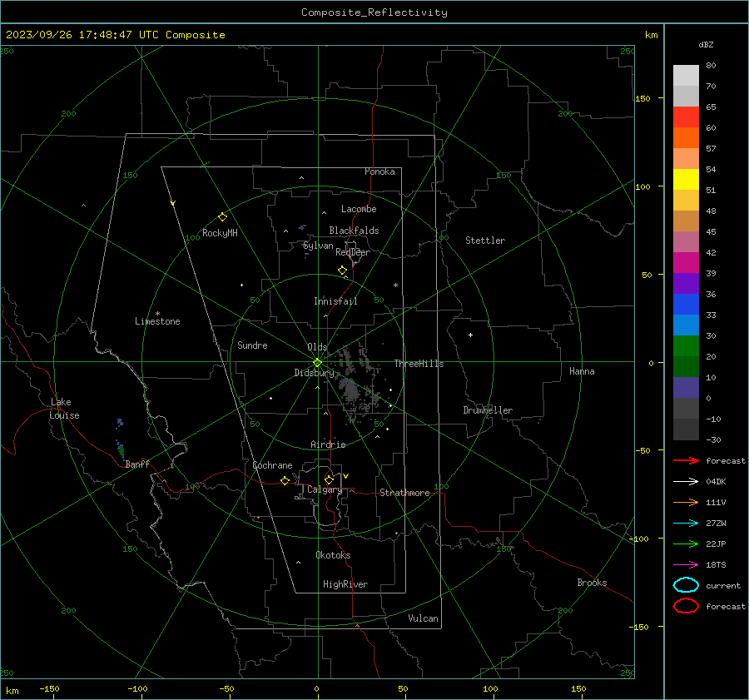749x700 pixels.
Task: Click the green 22JP arrow icon
Action: [686, 544]
